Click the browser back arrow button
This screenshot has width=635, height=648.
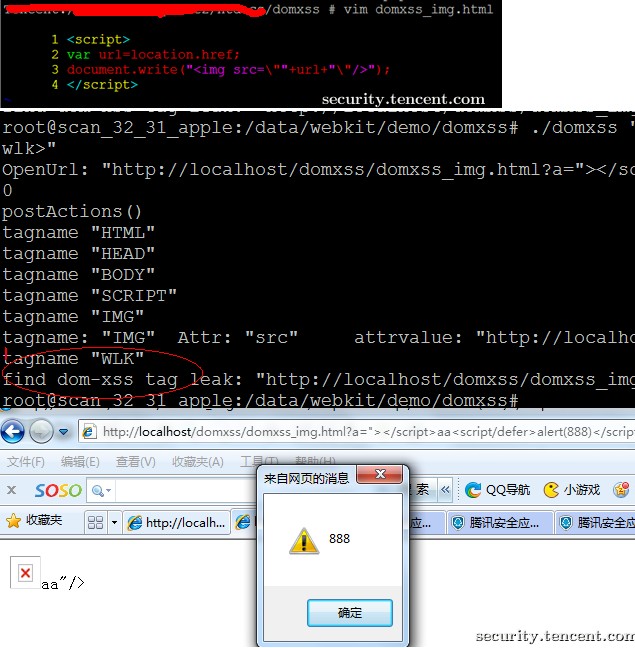coord(13,431)
